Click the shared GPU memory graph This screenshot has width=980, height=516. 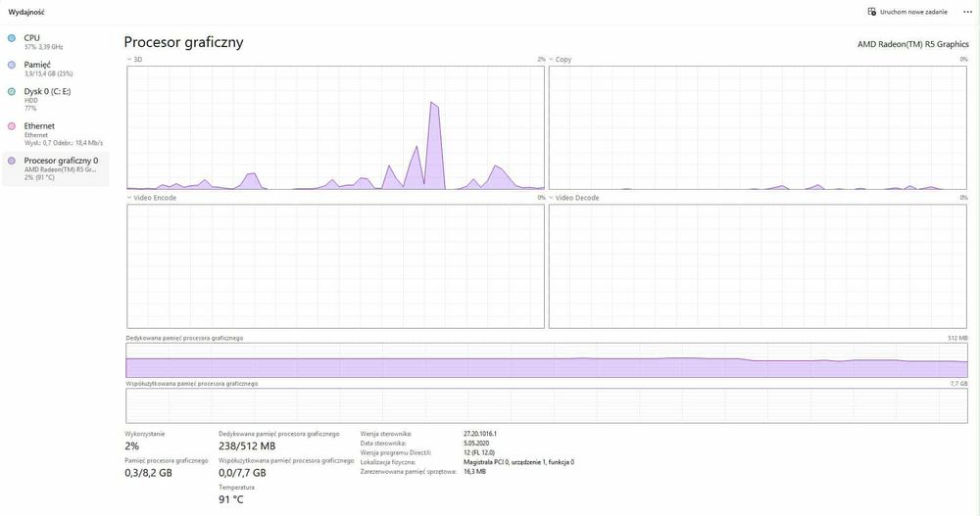(547, 405)
